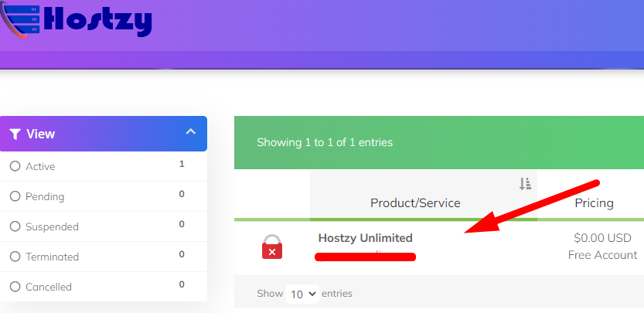Click the funnel filter icon beside View
The height and width of the screenshot is (313, 644).
(15, 134)
